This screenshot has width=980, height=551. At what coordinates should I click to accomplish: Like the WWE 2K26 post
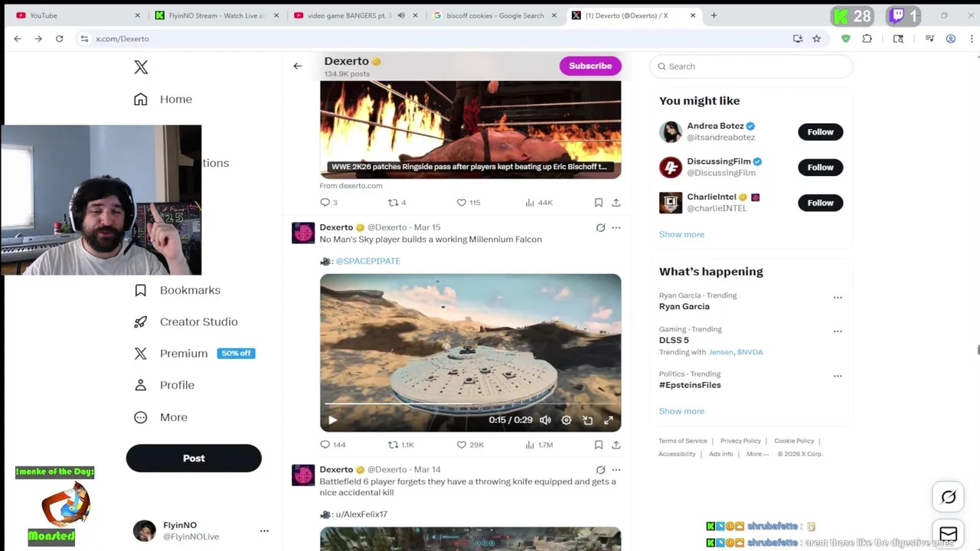[x=468, y=203]
